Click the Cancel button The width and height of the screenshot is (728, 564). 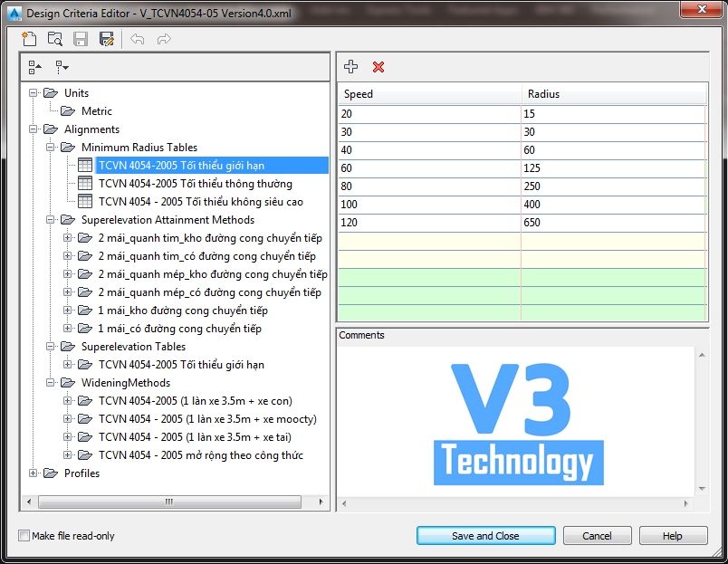pyautogui.click(x=597, y=536)
